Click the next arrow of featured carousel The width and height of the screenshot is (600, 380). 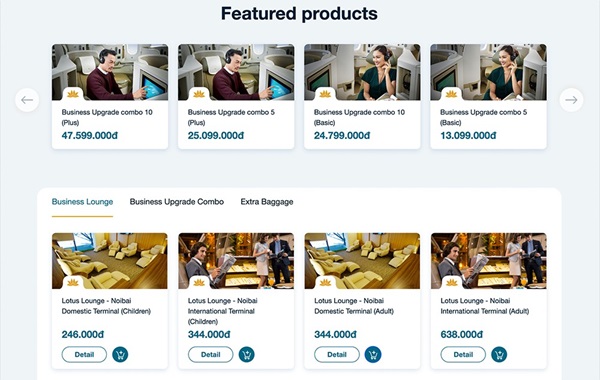[x=571, y=100]
